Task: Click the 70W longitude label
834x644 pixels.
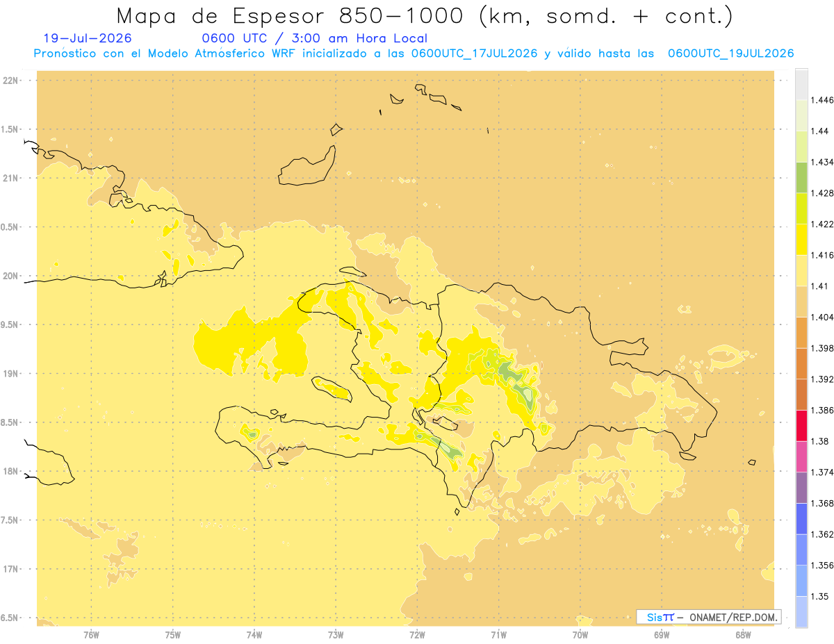Action: click(x=580, y=634)
